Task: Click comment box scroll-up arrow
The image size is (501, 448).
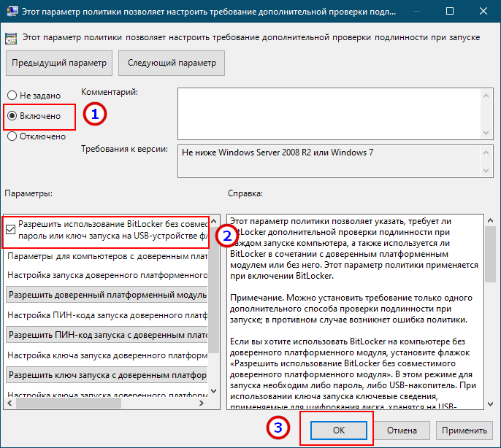Action: pyautogui.click(x=486, y=96)
